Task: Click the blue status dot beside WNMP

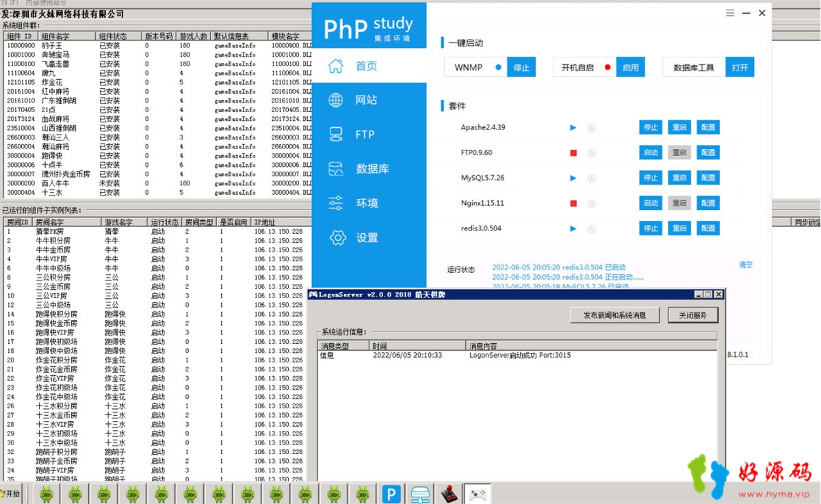Action: pos(498,67)
